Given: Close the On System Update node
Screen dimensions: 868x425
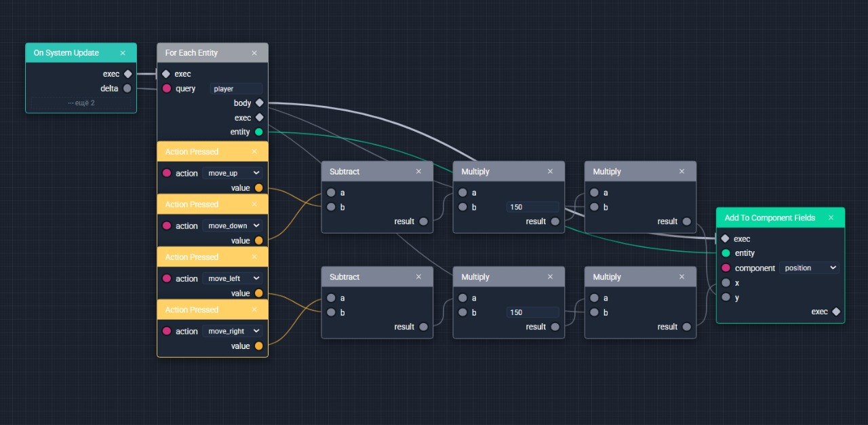Looking at the screenshot, I should click(123, 53).
